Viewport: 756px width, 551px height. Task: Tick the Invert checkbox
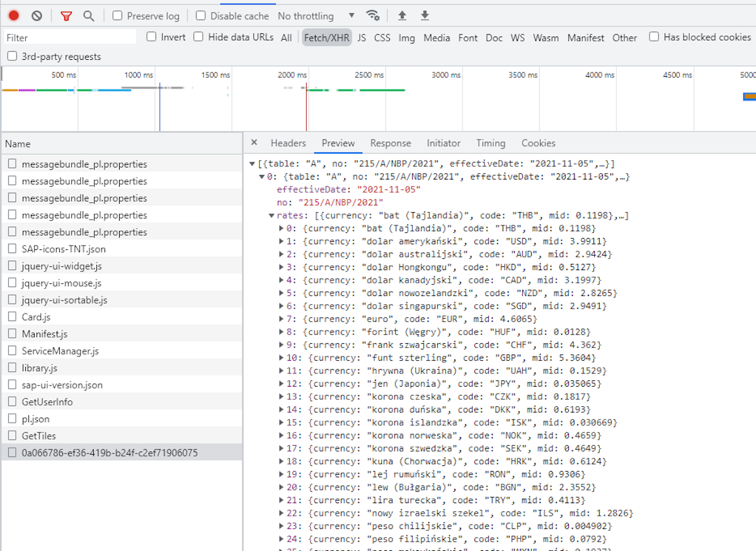pos(151,37)
